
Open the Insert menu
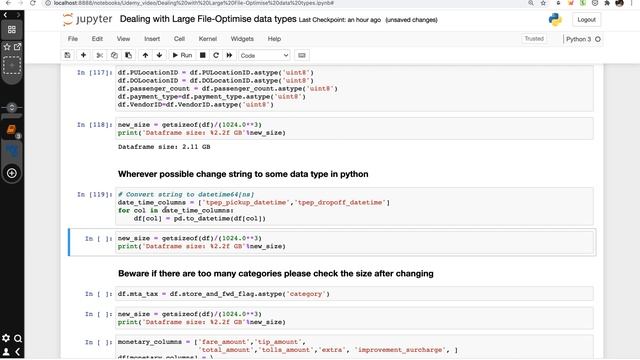tap(152, 39)
